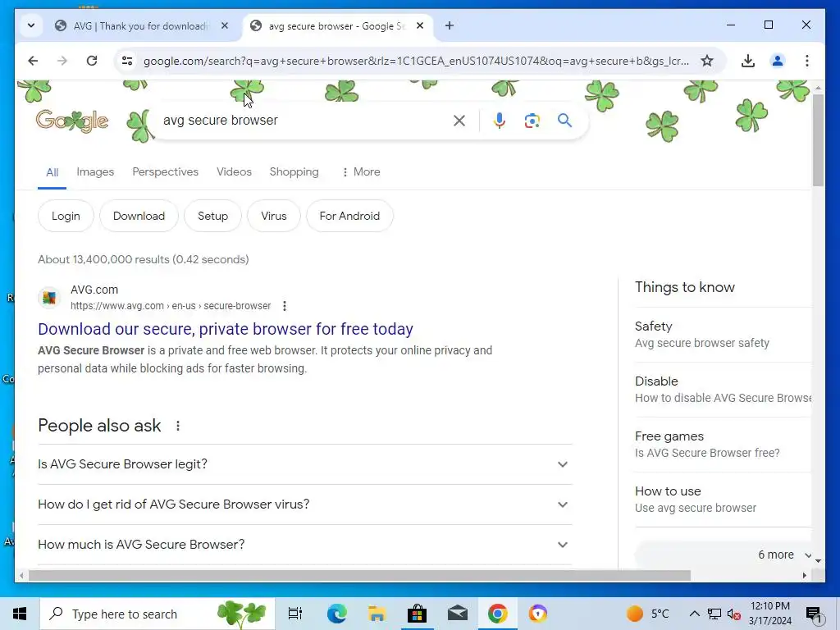Viewport: 840px width, 630px height.
Task: Open the More search filters menu
Action: (361, 171)
